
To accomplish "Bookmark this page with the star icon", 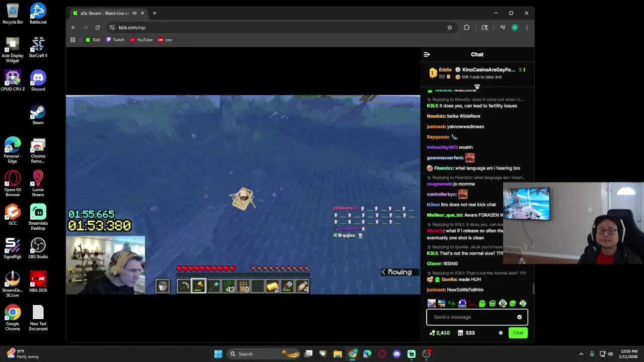I will [450, 28].
